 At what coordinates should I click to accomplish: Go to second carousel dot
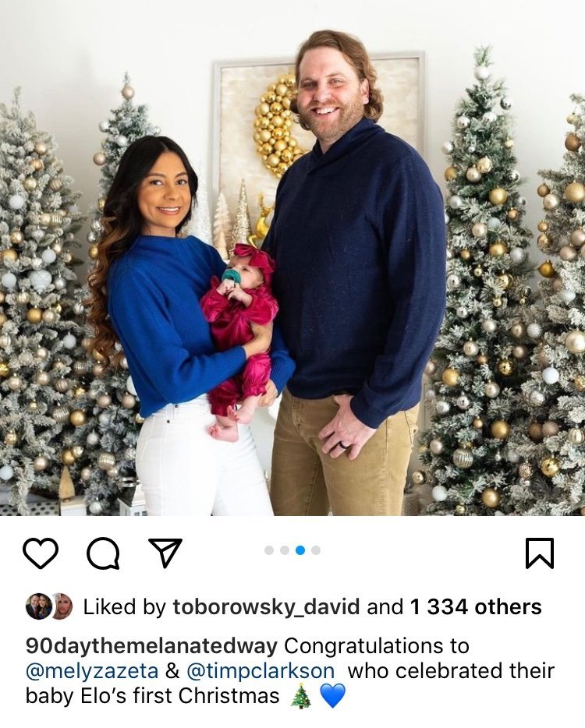[x=285, y=550]
